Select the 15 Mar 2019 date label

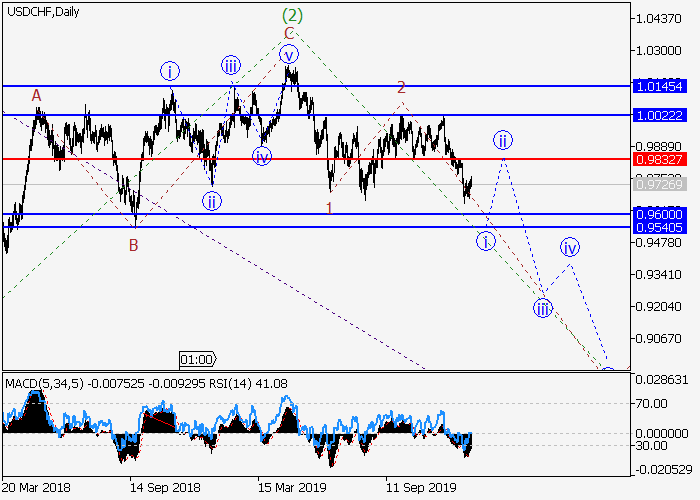point(290,488)
